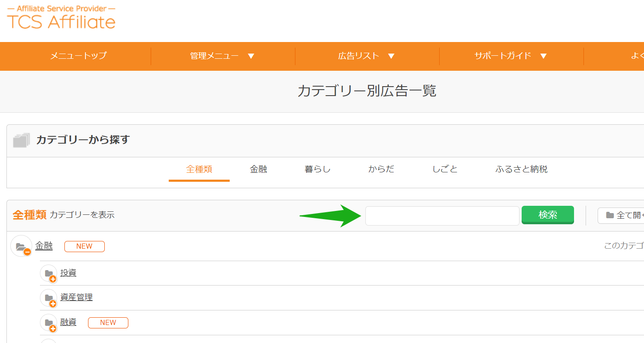Click the カテゴリーを表示 label text
The image size is (644, 343).
[82, 215]
